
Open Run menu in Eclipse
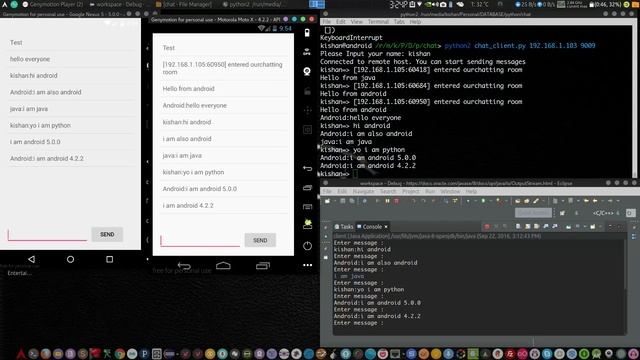tap(430, 191)
